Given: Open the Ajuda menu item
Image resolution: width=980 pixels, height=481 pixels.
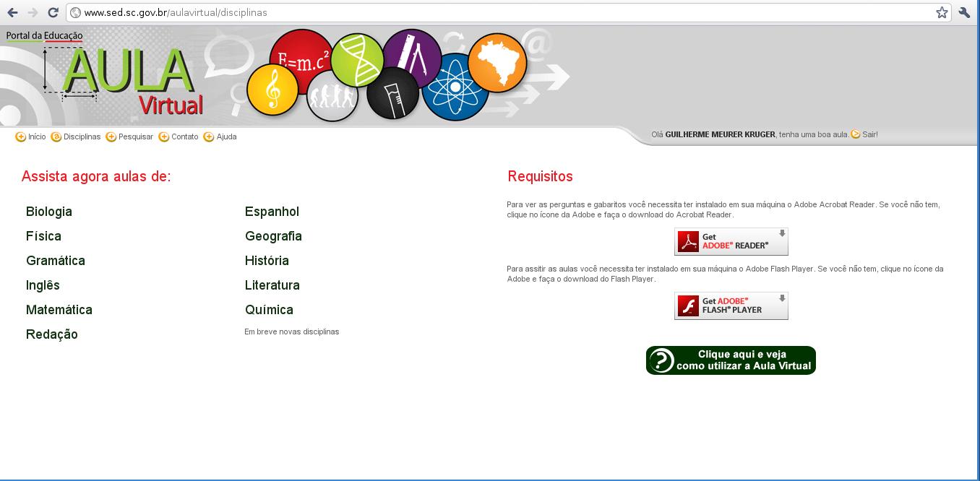Looking at the screenshot, I should (220, 136).
